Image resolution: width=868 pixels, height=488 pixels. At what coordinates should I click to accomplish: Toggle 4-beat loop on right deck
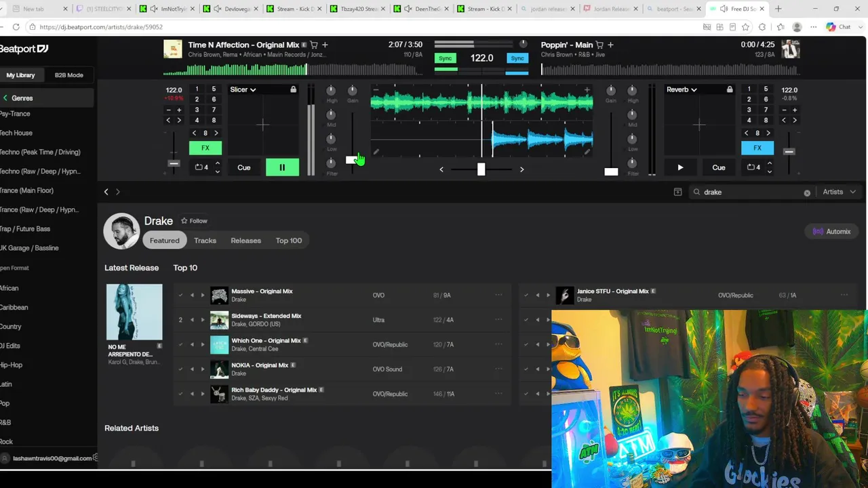click(x=753, y=167)
